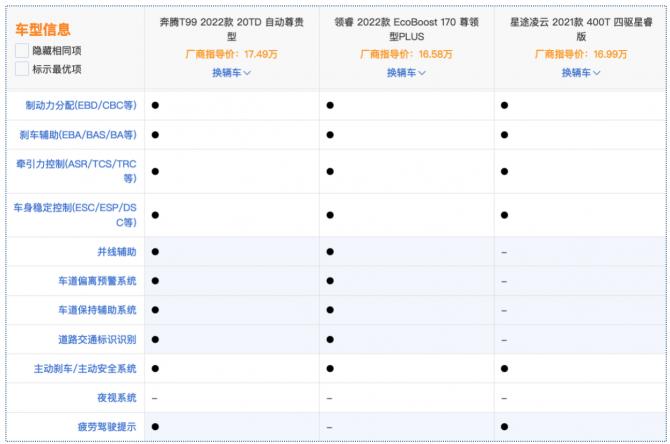
Task: Open 换辆车 dropdown under 奔腾T99
Action: coord(231,72)
